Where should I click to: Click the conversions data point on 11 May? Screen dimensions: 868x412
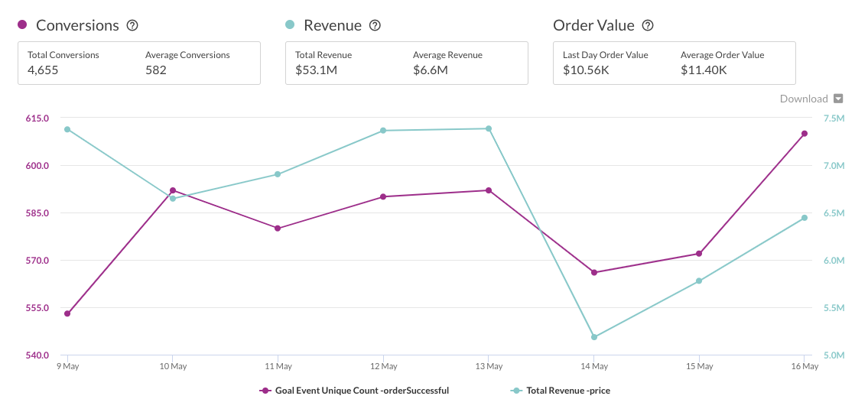click(278, 229)
